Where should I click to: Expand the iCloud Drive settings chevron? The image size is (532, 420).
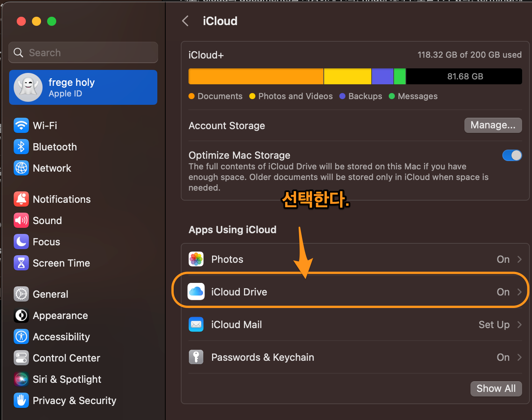pos(519,292)
